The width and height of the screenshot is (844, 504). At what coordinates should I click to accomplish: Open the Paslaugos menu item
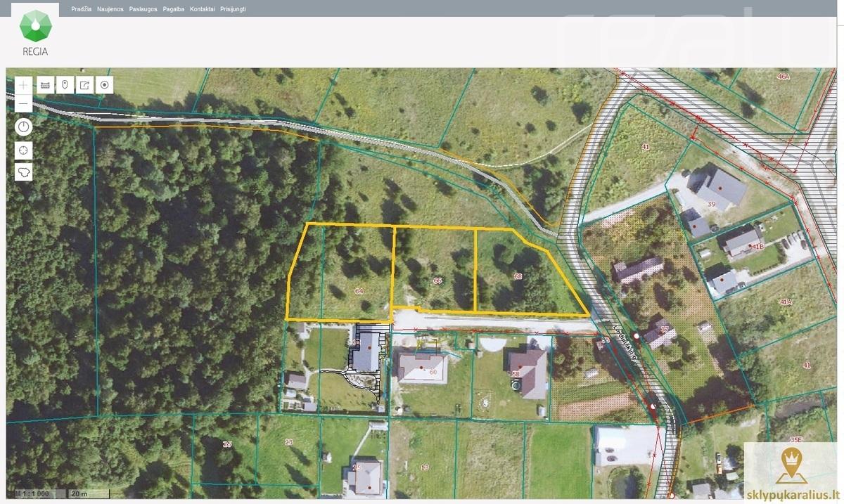[143, 9]
